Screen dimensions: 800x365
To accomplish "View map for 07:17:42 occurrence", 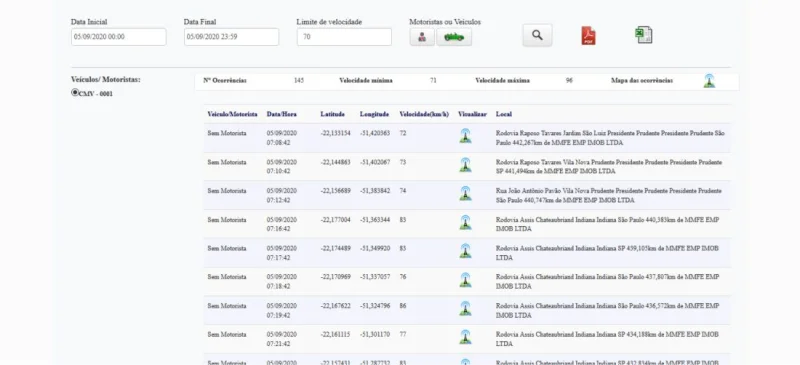I will coord(465,251).
